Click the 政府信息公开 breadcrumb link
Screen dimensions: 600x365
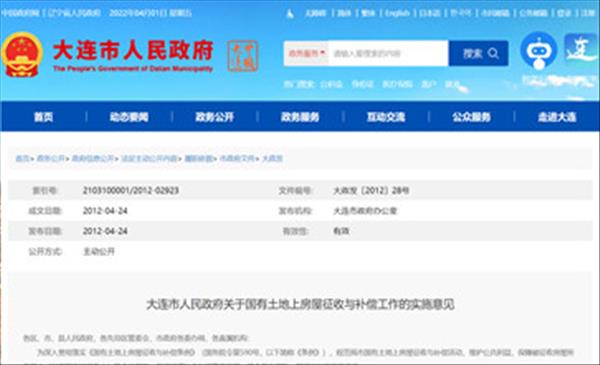point(93,158)
